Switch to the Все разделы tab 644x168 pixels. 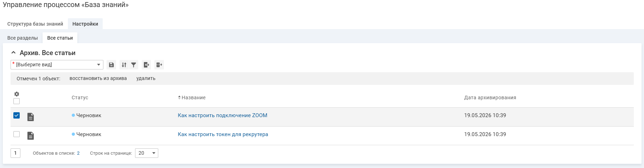[x=23, y=38]
